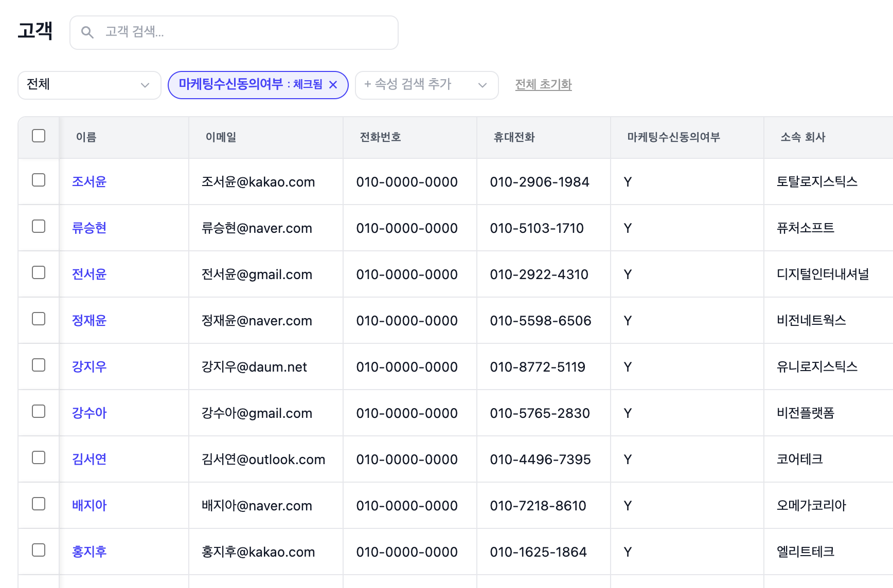This screenshot has height=588, width=893.
Task: Open customer profile 강수아
Action: pyautogui.click(x=88, y=413)
